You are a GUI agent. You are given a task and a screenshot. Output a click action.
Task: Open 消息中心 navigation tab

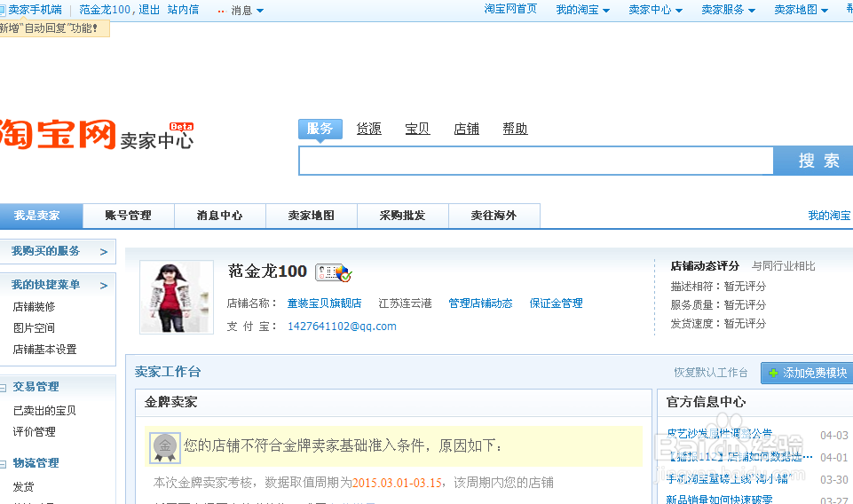click(x=220, y=216)
